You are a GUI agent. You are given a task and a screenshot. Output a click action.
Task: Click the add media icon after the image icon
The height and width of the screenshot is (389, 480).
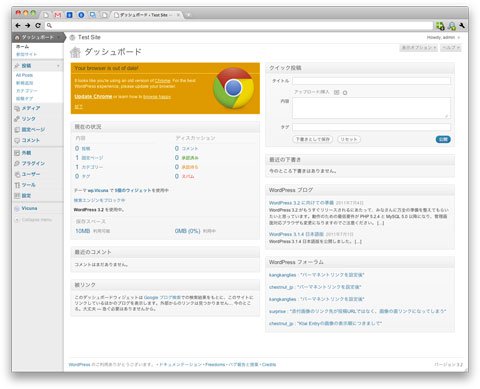pyautogui.click(x=345, y=93)
